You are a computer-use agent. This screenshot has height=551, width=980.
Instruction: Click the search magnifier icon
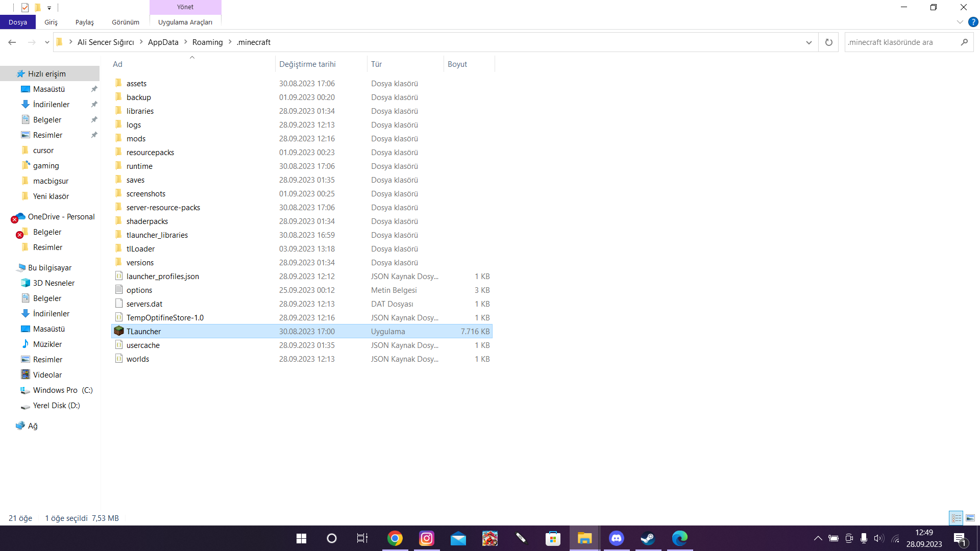point(964,42)
